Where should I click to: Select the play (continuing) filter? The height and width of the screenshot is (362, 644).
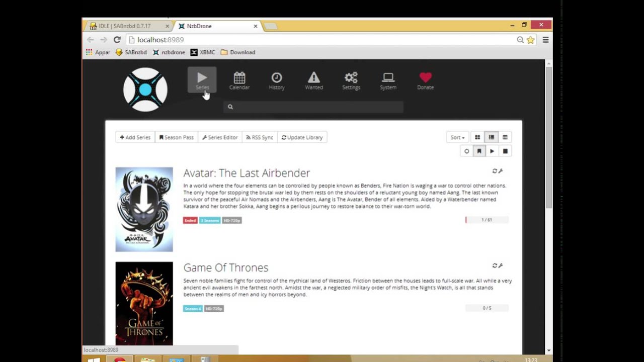[492, 151]
